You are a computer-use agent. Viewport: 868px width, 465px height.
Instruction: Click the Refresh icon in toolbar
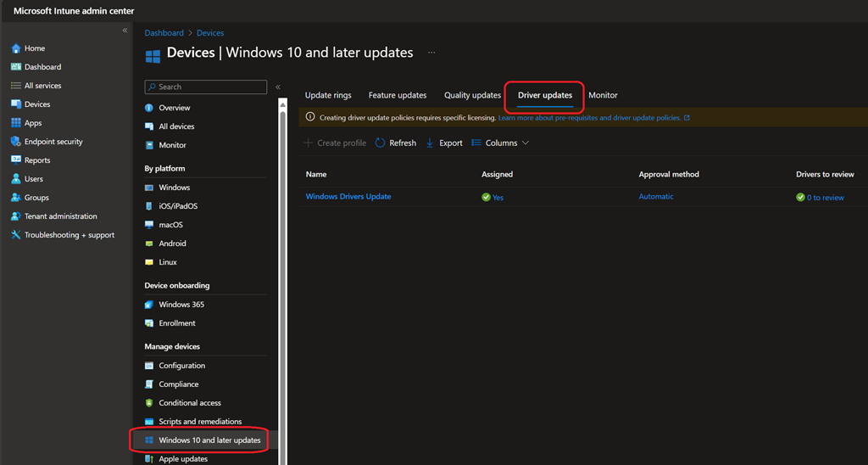point(381,143)
